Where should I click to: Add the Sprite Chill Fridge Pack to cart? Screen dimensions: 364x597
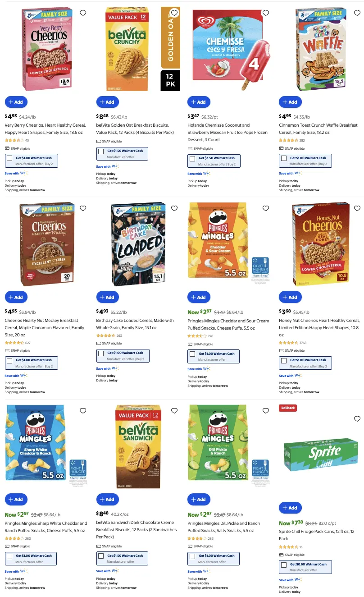(290, 508)
